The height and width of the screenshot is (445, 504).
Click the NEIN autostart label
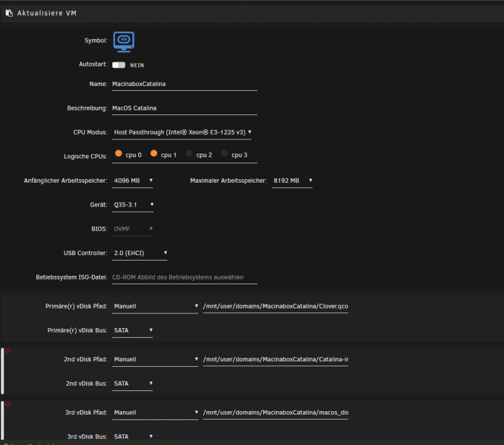click(137, 65)
